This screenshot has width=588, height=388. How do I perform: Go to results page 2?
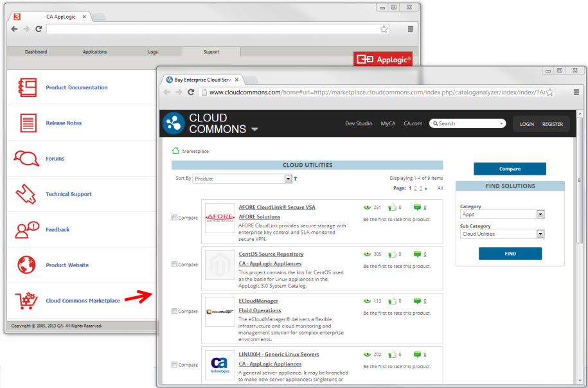click(415, 188)
